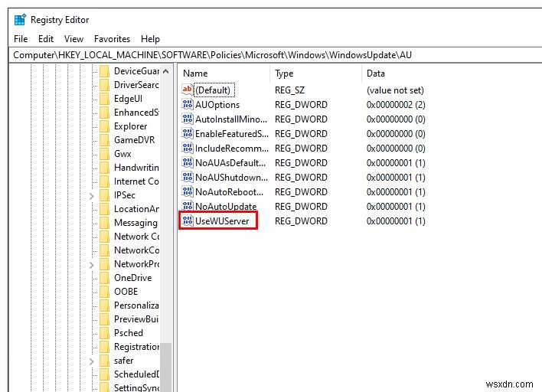Screen dimensions: 542x392
Task: Select the AUOptions value name
Action: pyautogui.click(x=217, y=105)
